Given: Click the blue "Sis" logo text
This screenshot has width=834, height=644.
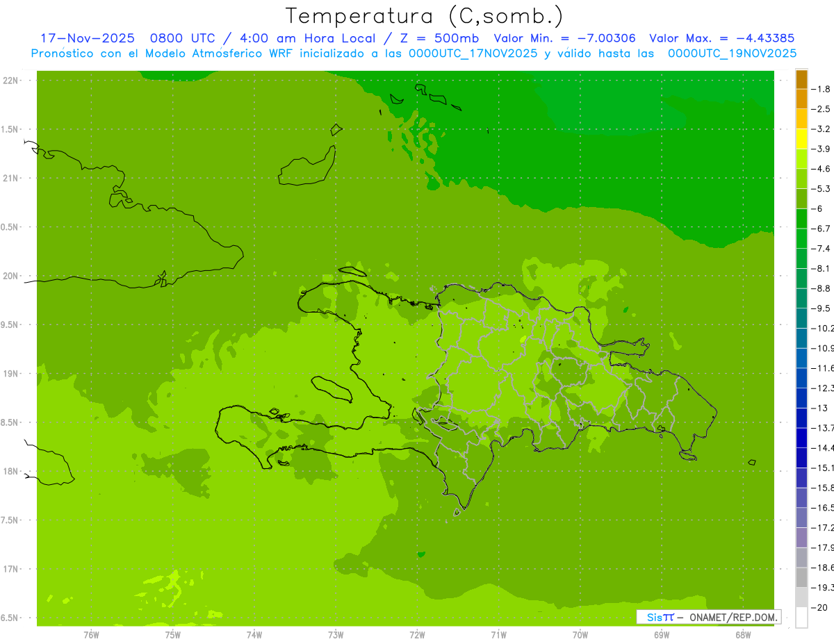Looking at the screenshot, I should point(655,617).
